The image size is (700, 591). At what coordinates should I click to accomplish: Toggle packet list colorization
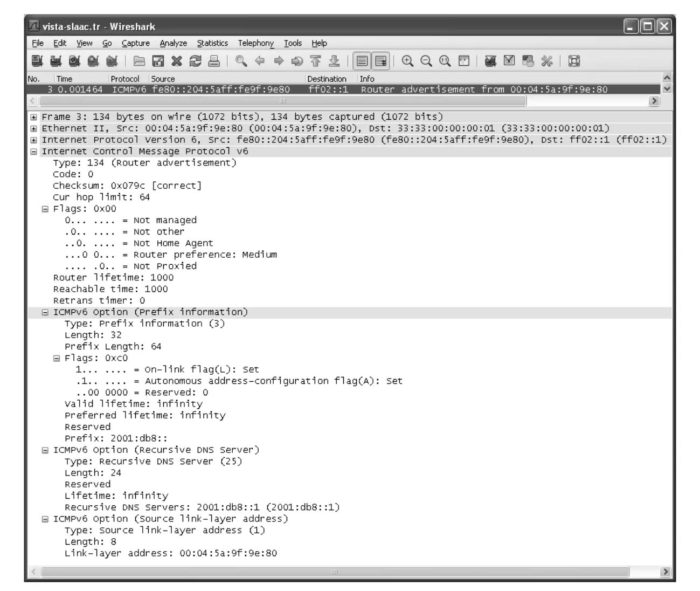[x=362, y=61]
